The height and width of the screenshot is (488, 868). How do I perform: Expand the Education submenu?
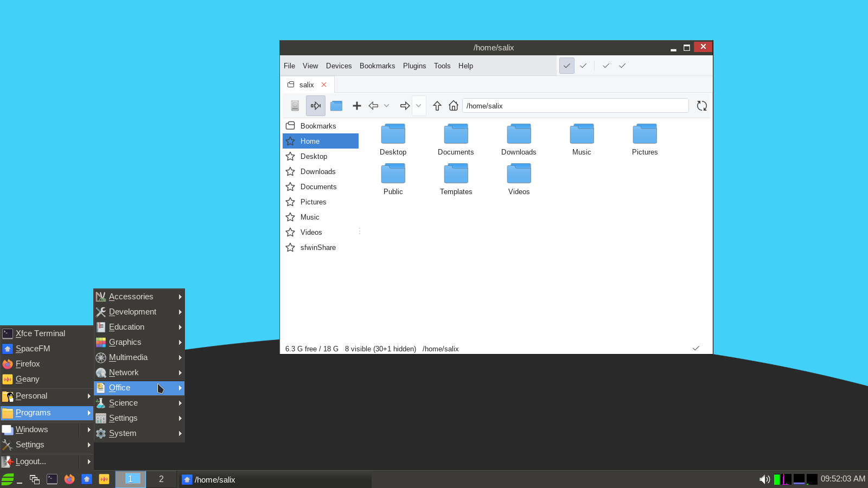pyautogui.click(x=139, y=327)
